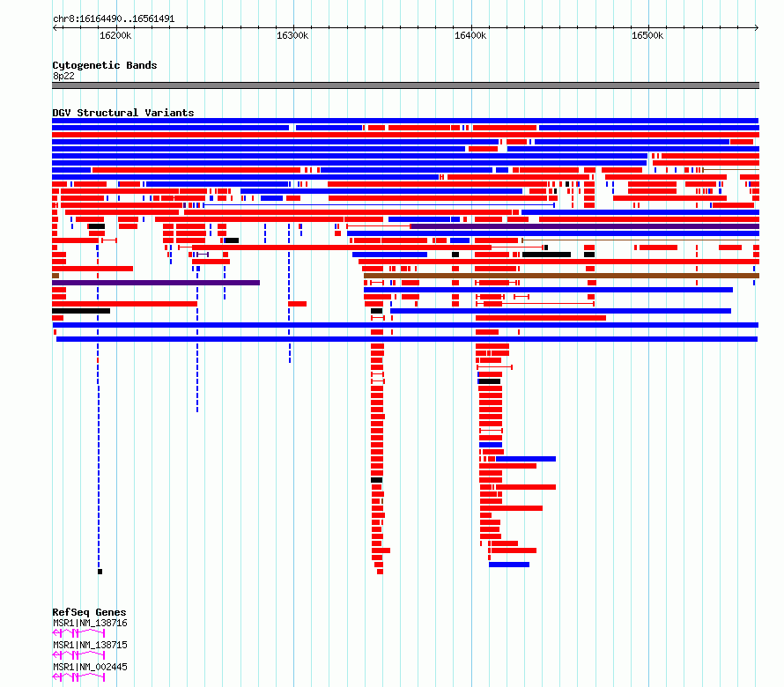Image resolution: width=784 pixels, height=687 pixels.
Task: Click the MSR1|NM_138716 gene label
Action: click(x=90, y=623)
